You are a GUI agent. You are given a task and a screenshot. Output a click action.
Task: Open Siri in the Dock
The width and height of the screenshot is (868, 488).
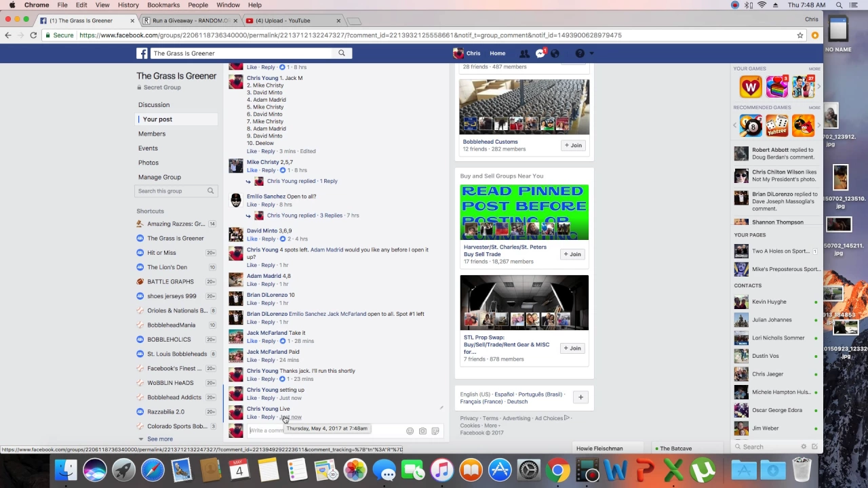click(x=95, y=470)
